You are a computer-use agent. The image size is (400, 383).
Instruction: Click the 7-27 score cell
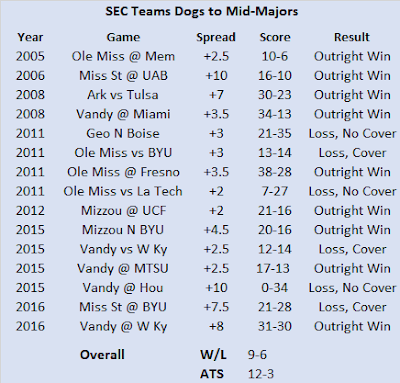[x=275, y=191]
